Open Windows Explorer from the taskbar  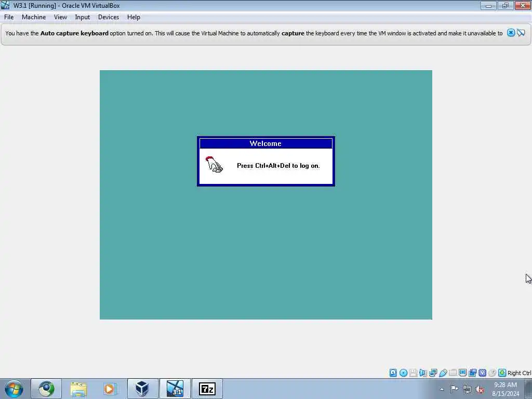click(x=79, y=389)
